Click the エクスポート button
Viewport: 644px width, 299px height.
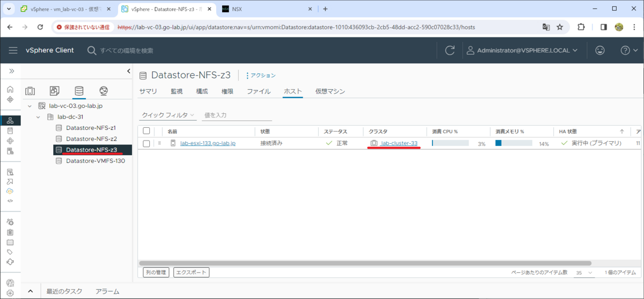click(x=192, y=273)
